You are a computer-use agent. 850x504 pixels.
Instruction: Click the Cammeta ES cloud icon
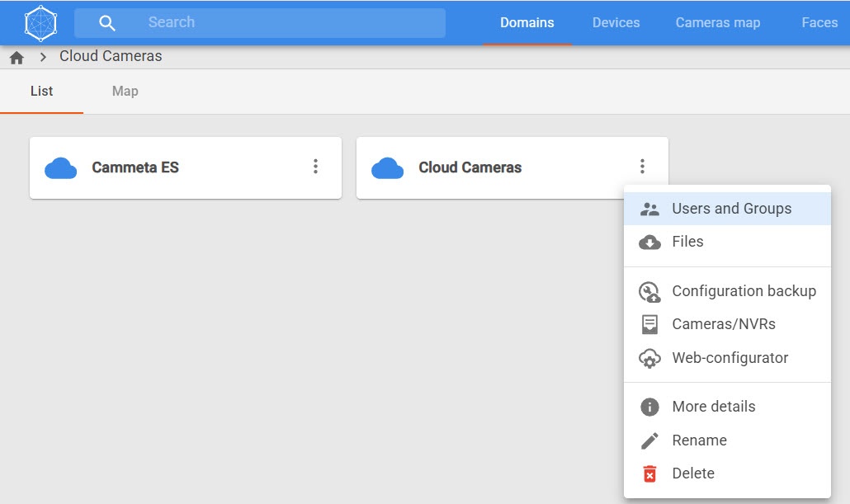61,168
